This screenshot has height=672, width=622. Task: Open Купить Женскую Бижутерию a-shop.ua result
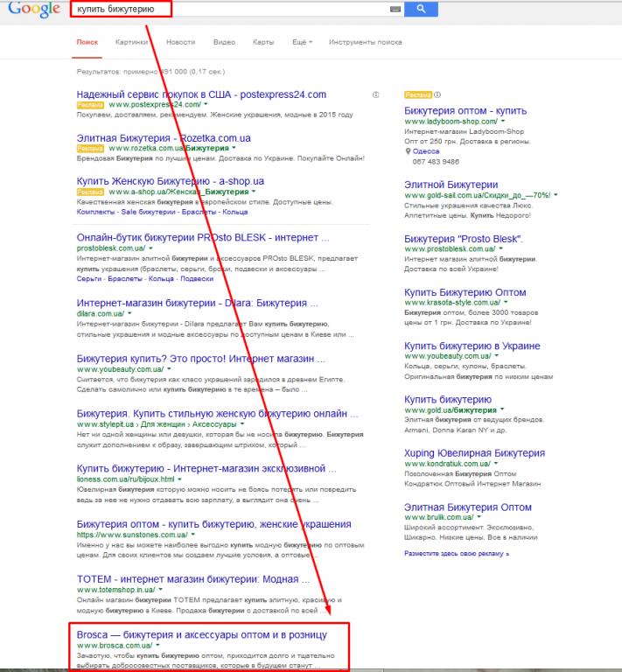(170, 181)
